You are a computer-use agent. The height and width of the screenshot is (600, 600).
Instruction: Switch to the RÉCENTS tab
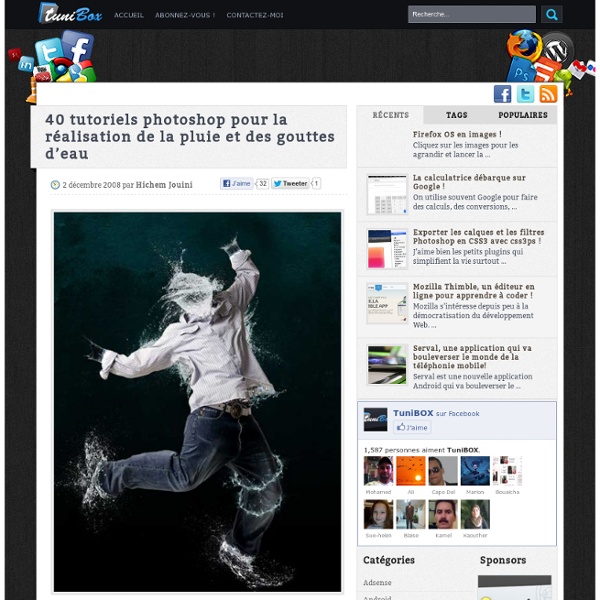391,115
